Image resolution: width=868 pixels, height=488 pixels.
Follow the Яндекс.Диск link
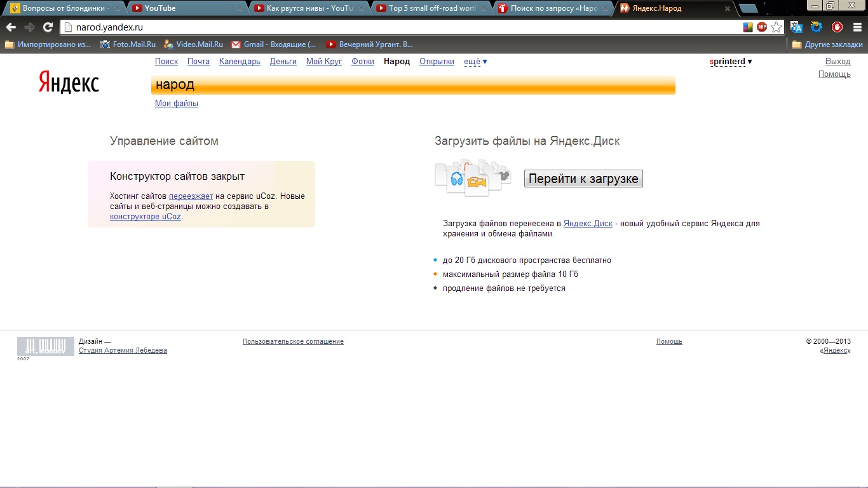pyautogui.click(x=588, y=224)
